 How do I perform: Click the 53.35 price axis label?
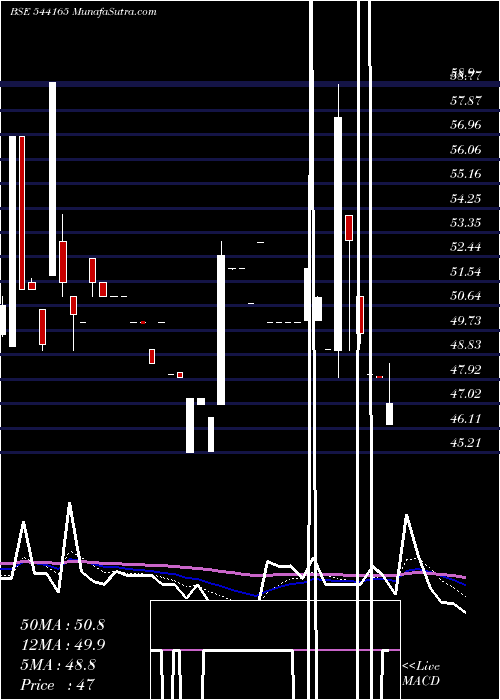click(x=466, y=222)
